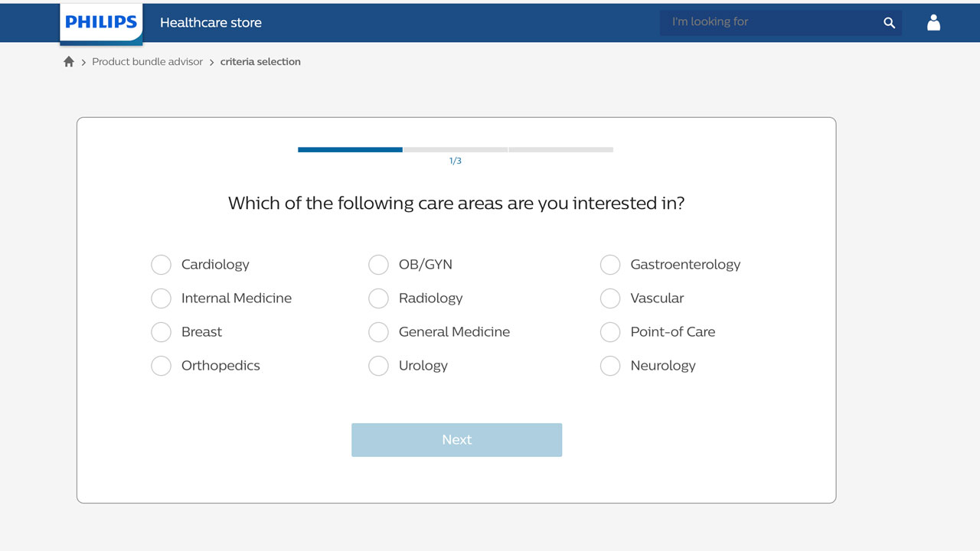Image resolution: width=980 pixels, height=551 pixels.
Task: Choose the Vascular care area
Action: point(610,298)
